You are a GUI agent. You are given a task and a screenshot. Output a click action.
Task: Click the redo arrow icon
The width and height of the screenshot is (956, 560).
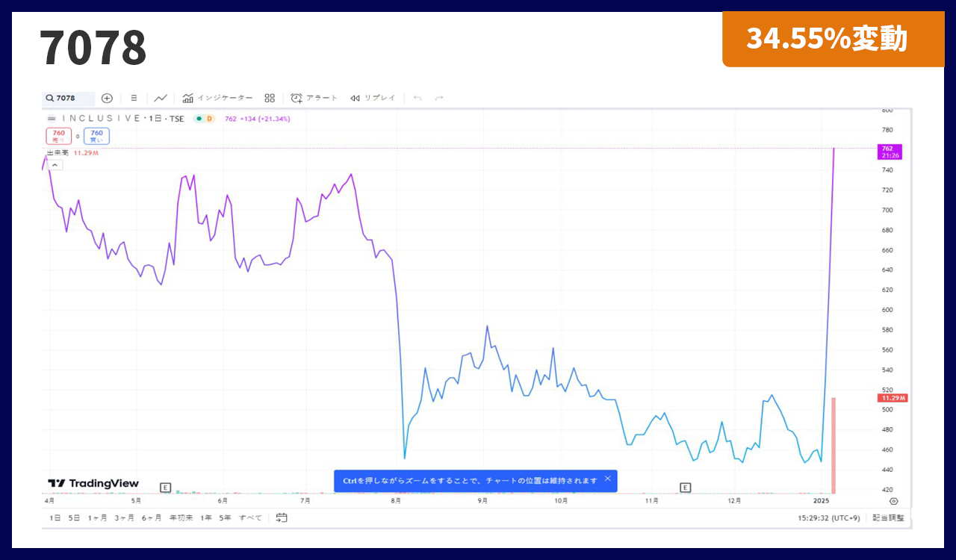(439, 98)
